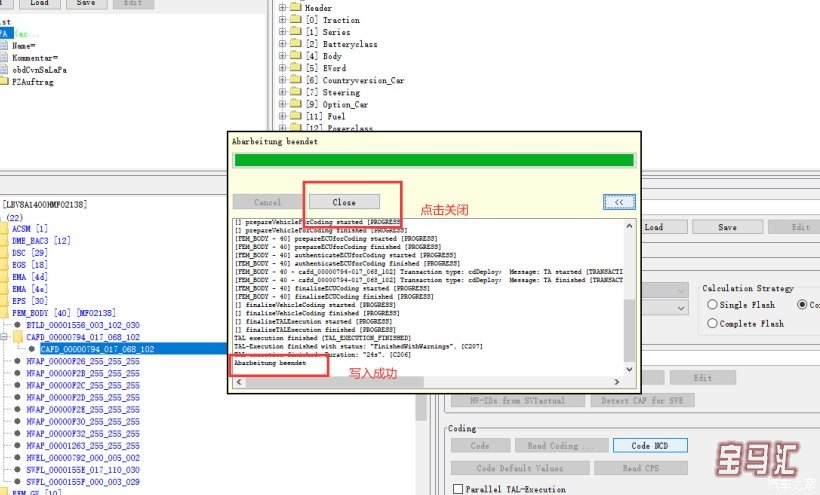Expand the [0] Traction folder node
Viewport: 820px width, 495px height.
point(282,20)
